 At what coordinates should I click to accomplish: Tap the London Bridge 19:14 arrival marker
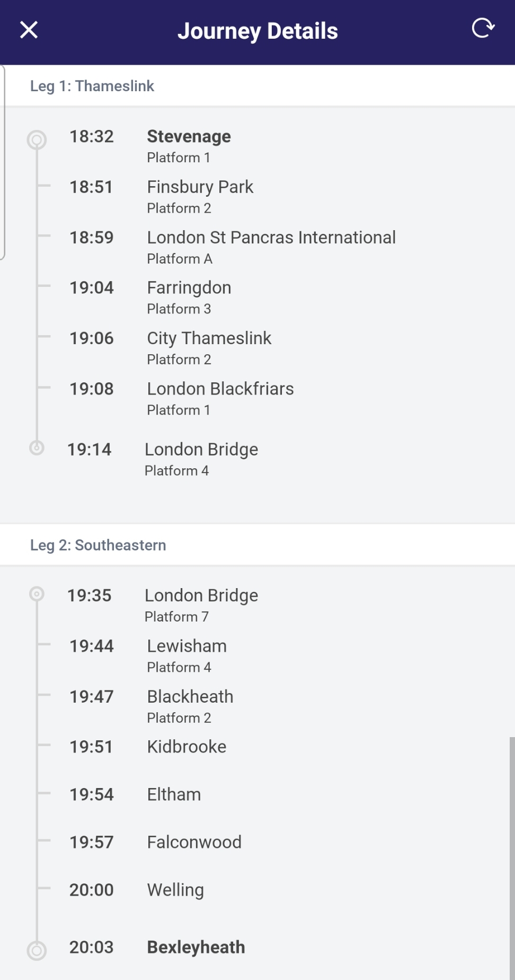(37, 448)
